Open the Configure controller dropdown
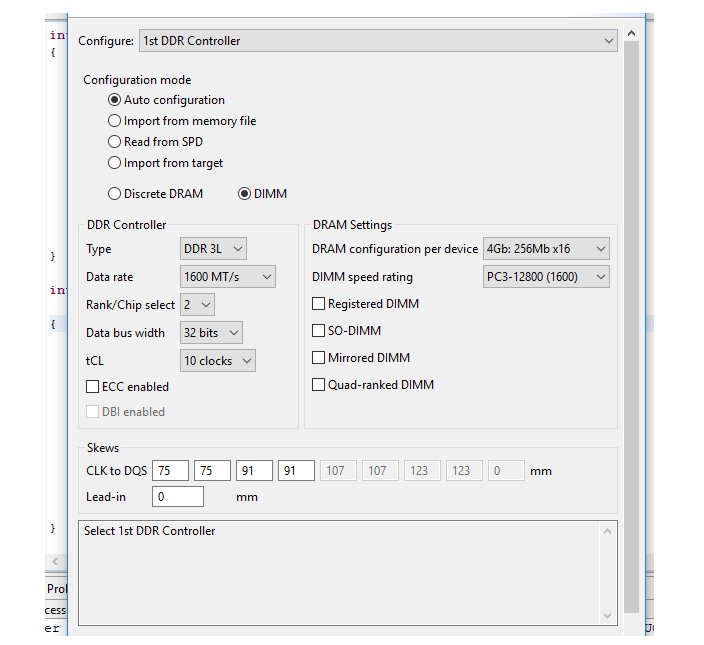Screen dimensions: 704x645 tap(378, 41)
